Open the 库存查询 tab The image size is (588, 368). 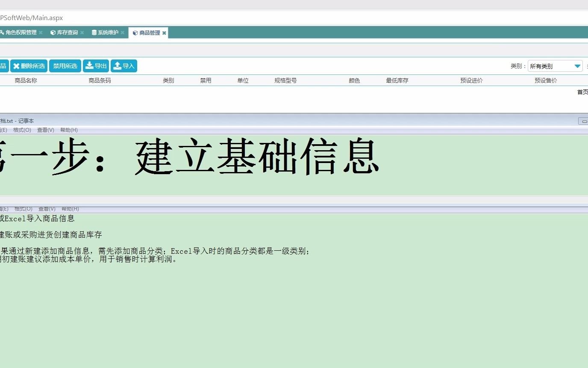67,33
